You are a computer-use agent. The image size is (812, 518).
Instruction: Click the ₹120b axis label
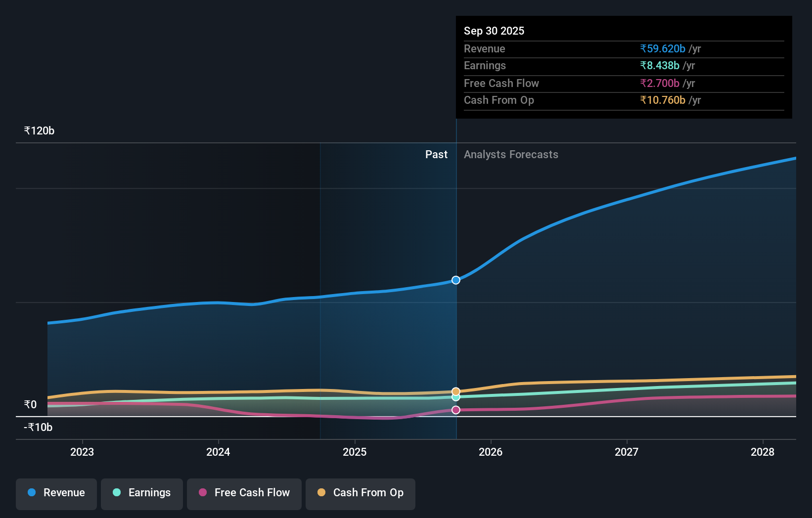tap(39, 130)
